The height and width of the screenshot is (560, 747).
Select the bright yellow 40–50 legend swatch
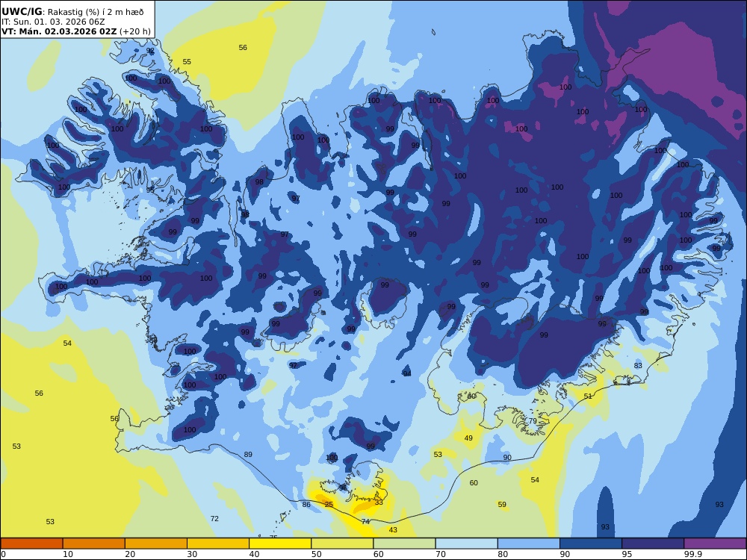point(280,544)
